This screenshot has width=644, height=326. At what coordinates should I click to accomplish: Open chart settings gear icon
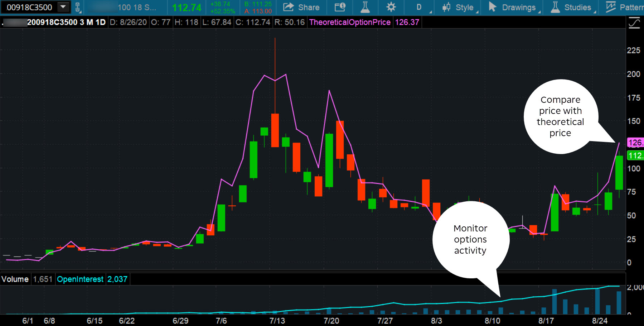point(391,7)
